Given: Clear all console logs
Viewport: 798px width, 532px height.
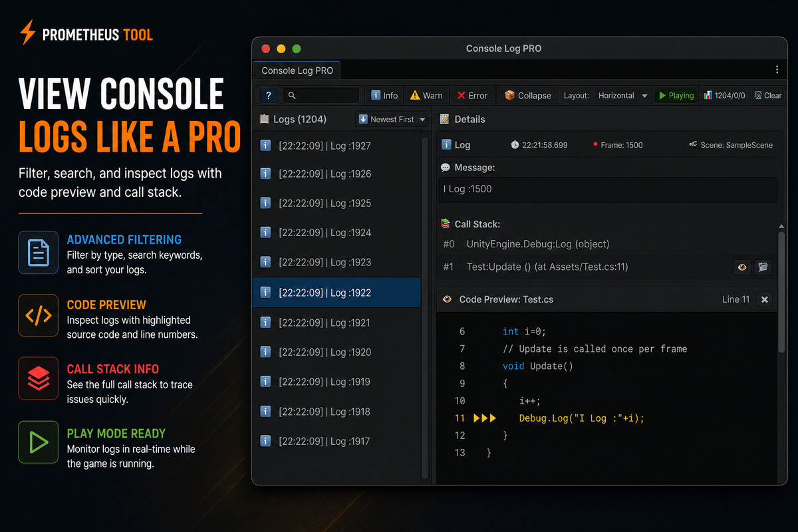Looking at the screenshot, I should (767, 96).
